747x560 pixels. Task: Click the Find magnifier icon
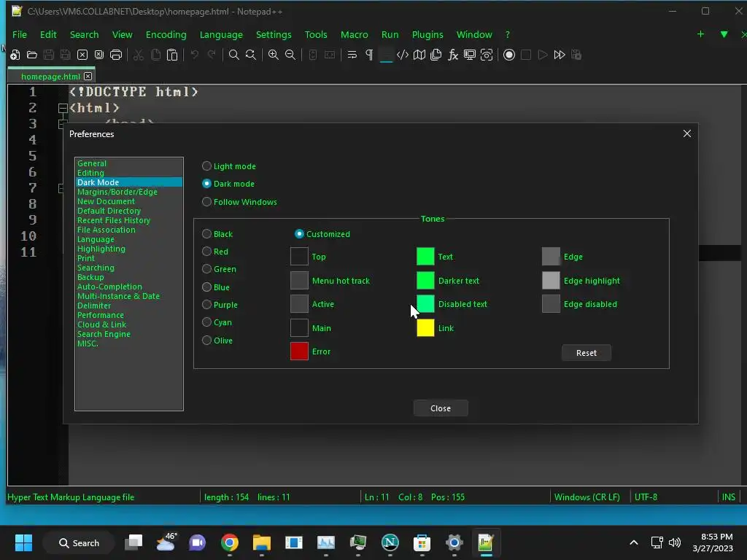pos(234,55)
